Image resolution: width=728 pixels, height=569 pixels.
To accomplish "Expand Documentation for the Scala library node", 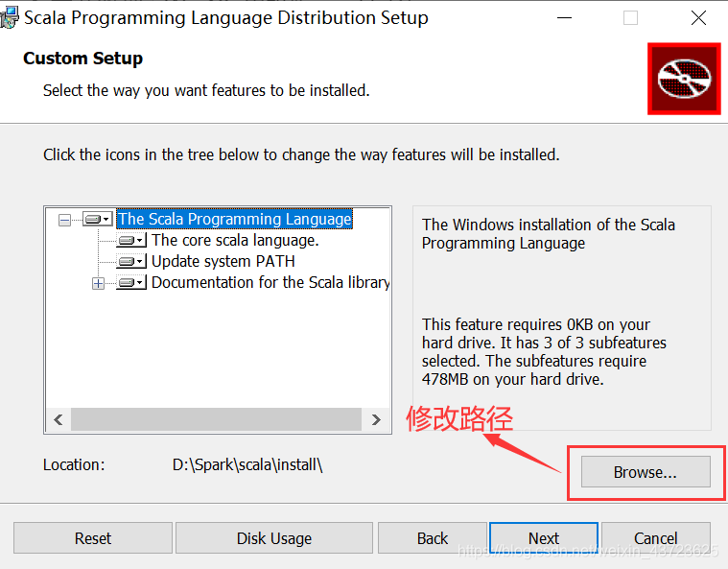I will pyautogui.click(x=98, y=283).
